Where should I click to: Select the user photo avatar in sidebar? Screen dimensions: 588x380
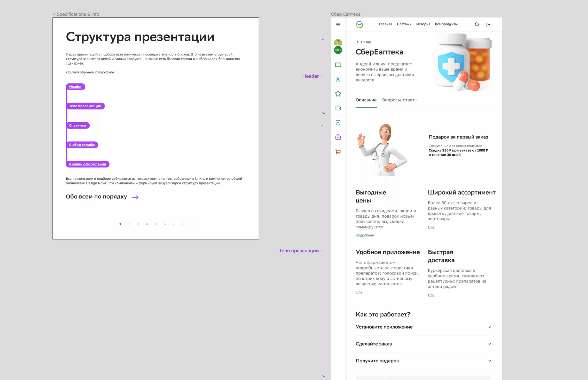[338, 42]
